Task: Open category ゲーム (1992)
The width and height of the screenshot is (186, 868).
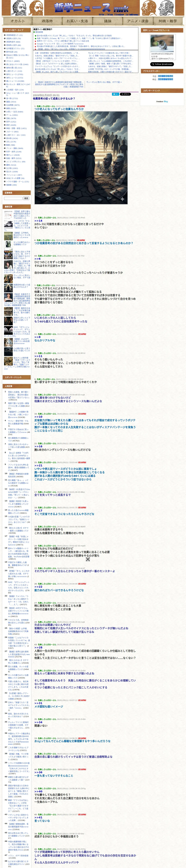Action: (12, 115)
